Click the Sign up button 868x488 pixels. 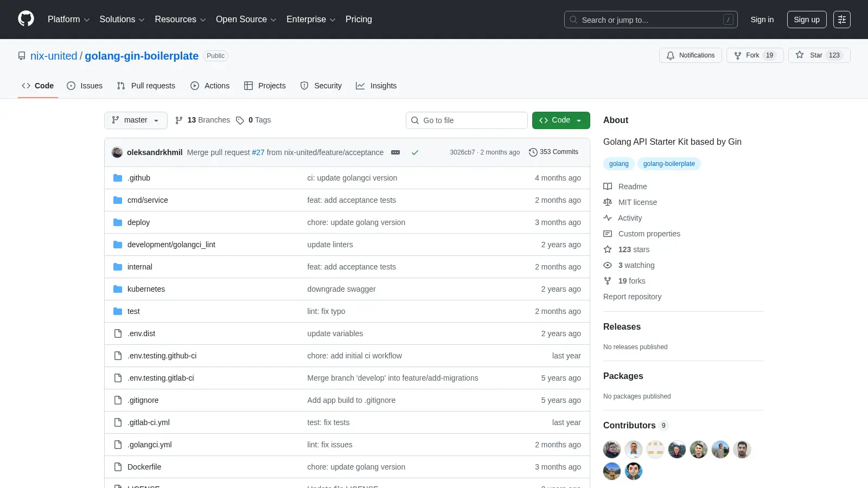(807, 20)
